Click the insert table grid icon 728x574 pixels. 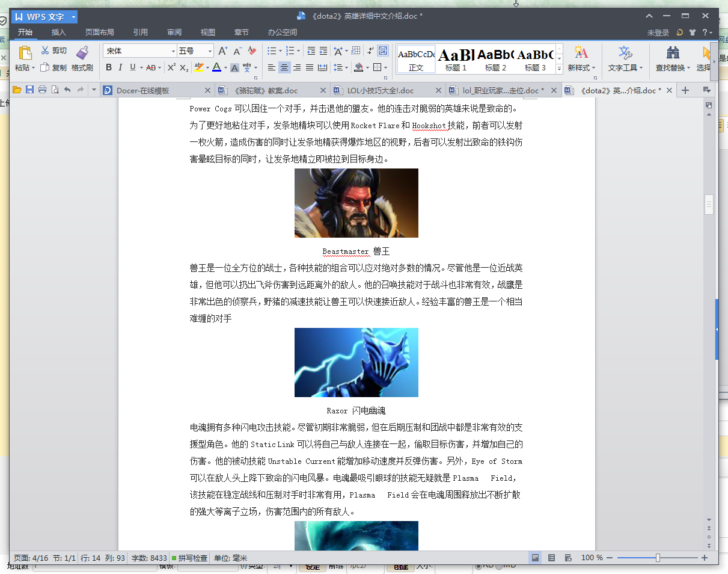tap(356, 51)
